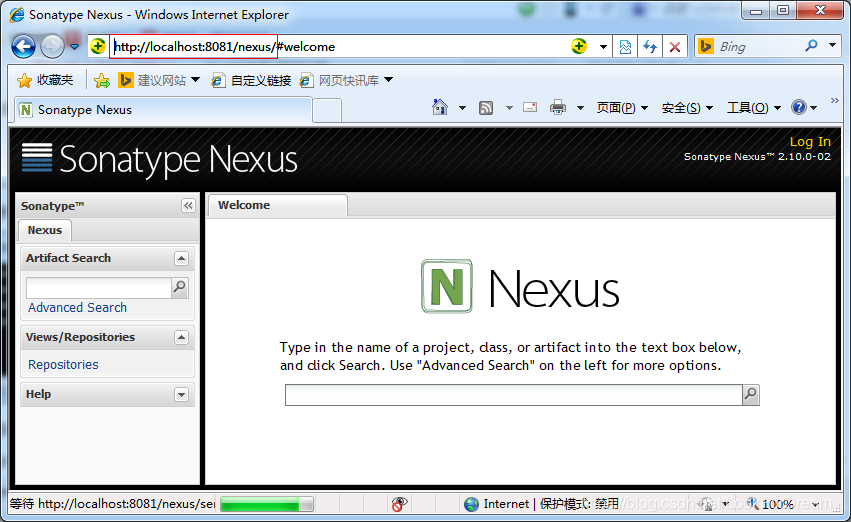This screenshot has width=851, height=522.
Task: Open the print options dropdown arrow
Action: (580, 108)
